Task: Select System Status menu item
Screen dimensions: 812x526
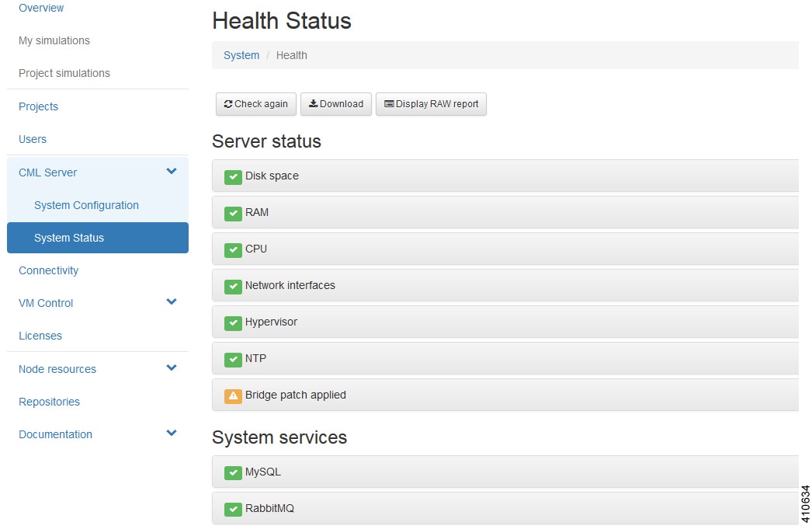Action: tap(69, 238)
